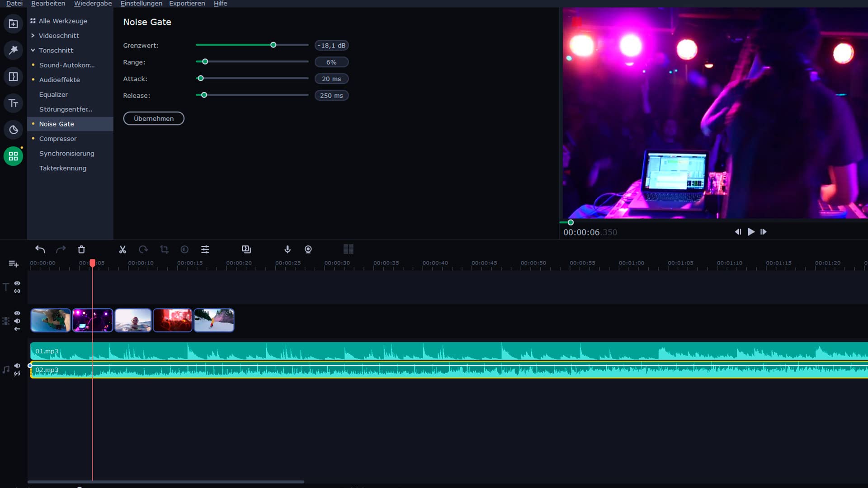The height and width of the screenshot is (488, 868).
Task: Click the trash delete icon in timeline toolbar
Action: point(81,249)
